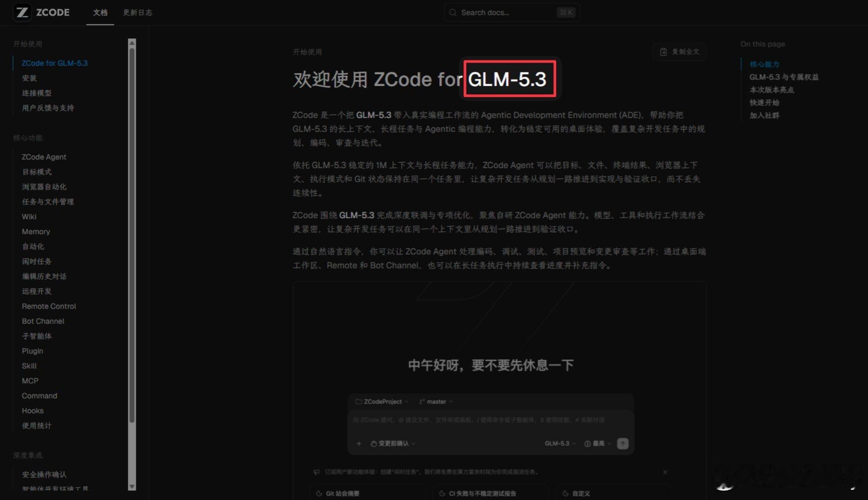Open the 任务与文件管理 sidebar page

click(x=48, y=202)
